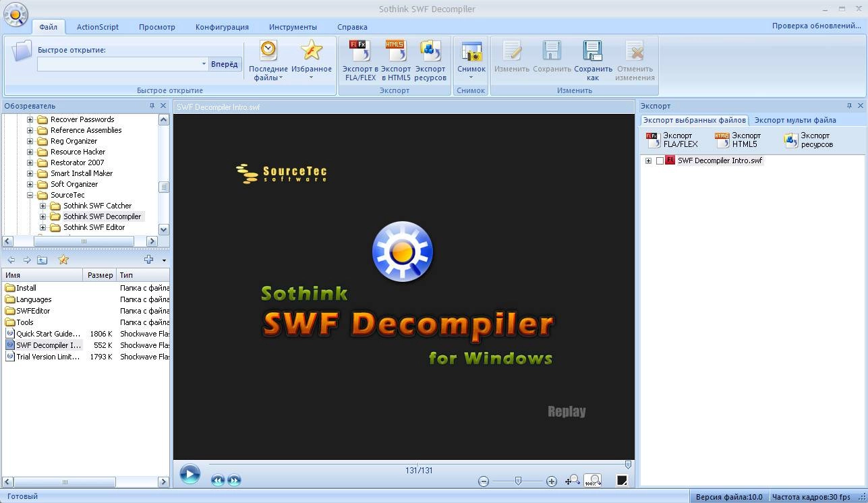
Task: Open the Sothink application orb menu
Action: click(x=16, y=14)
